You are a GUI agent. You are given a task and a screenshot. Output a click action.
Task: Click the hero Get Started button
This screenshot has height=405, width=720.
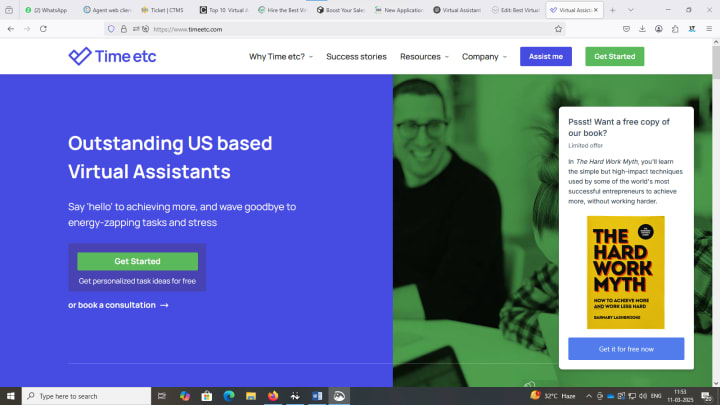[137, 261]
